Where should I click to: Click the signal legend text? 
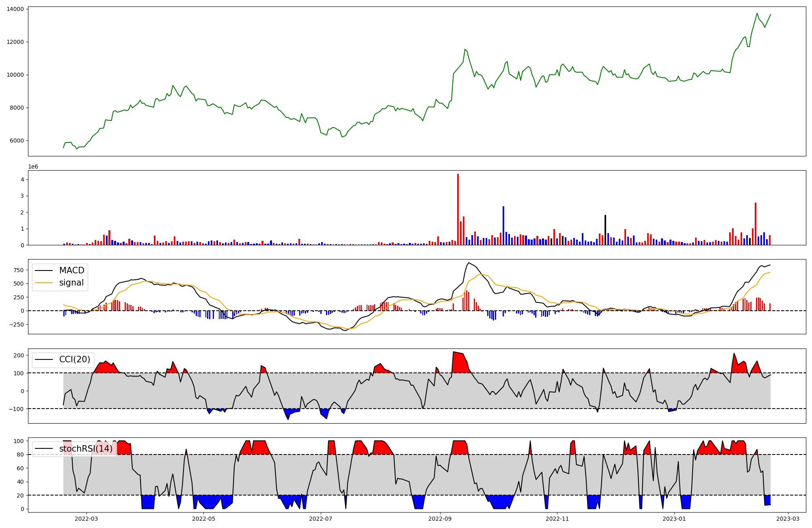71,283
